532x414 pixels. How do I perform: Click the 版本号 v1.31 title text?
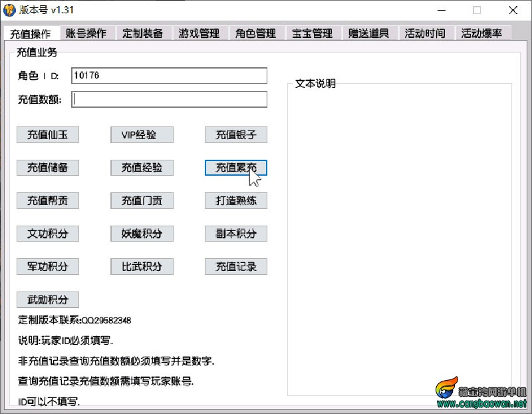(47, 10)
